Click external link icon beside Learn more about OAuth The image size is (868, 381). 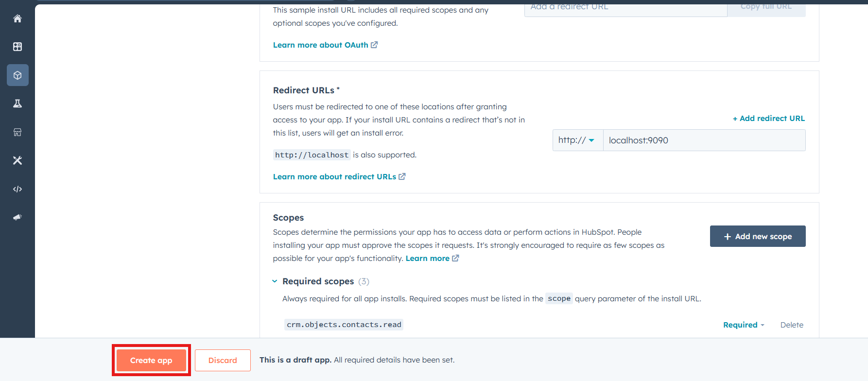[x=374, y=45]
